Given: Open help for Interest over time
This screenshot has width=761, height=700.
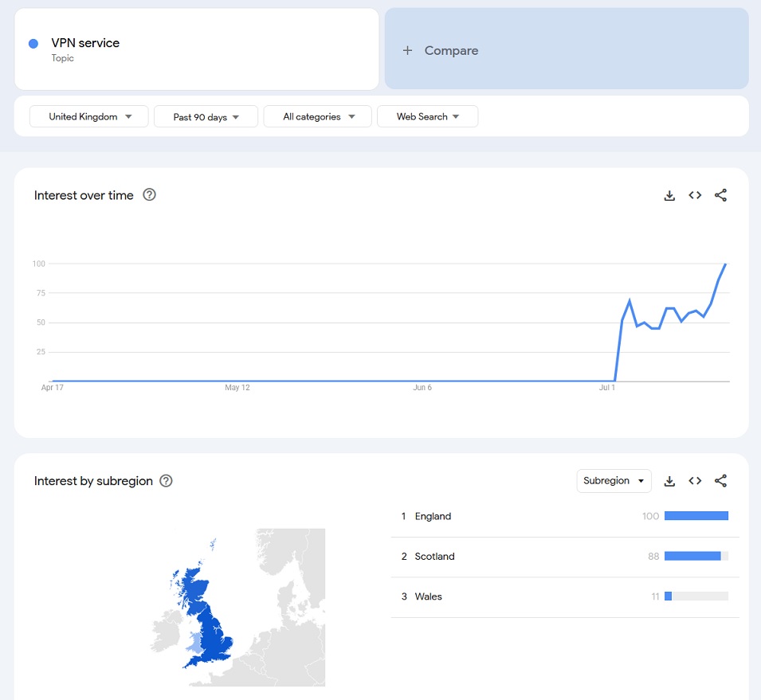Looking at the screenshot, I should point(150,194).
